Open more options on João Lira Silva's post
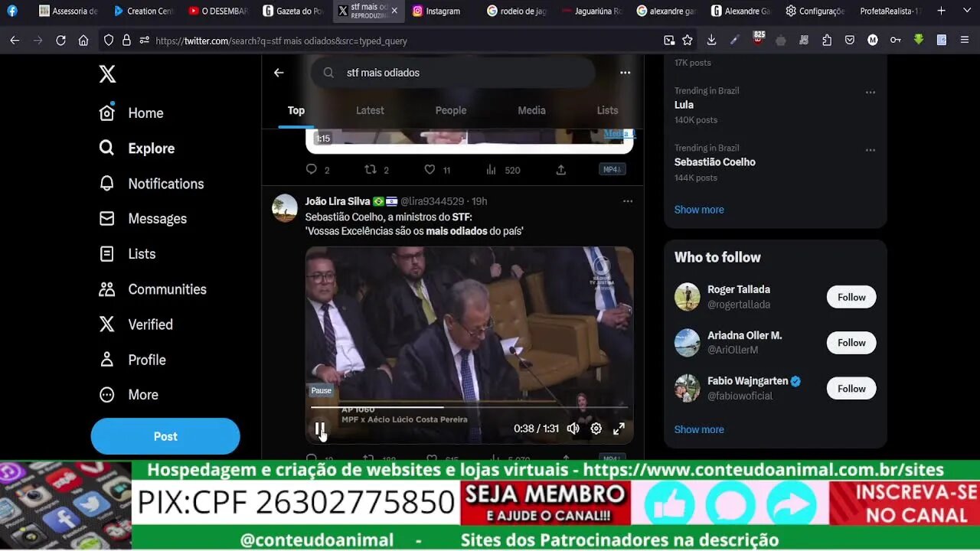Screen dimensions: 980x551 pos(628,201)
